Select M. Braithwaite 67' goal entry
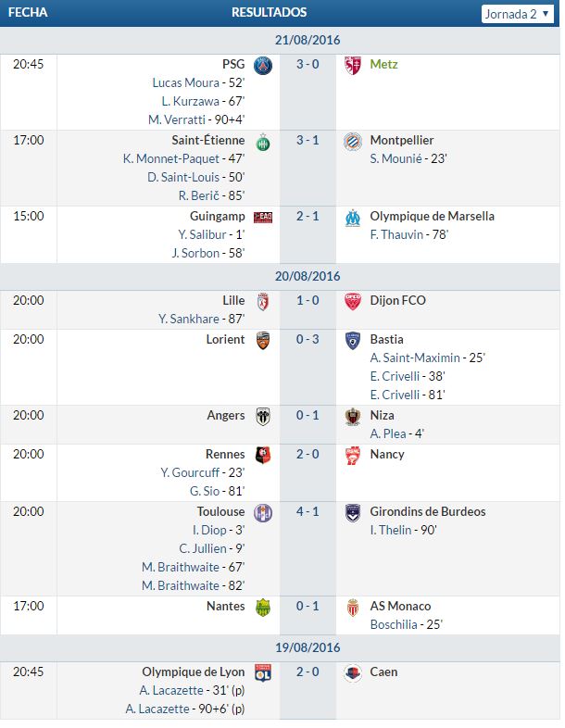This screenshot has height=728, width=565. click(194, 568)
